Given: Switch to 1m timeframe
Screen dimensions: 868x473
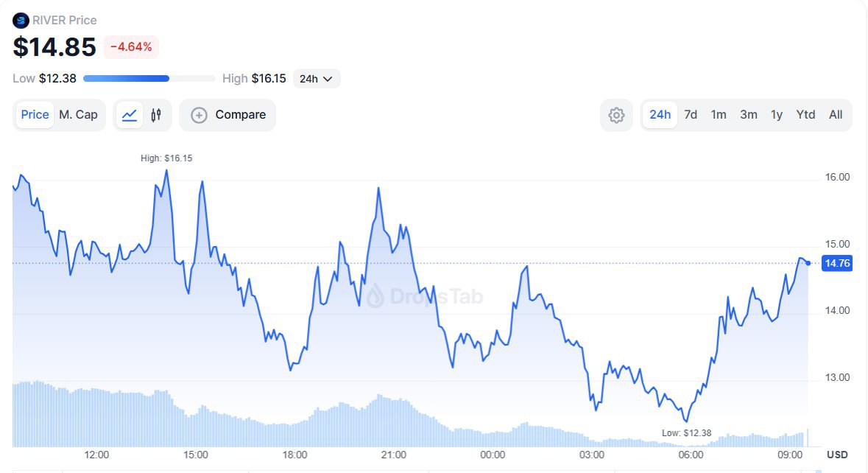Looking at the screenshot, I should click(x=719, y=115).
